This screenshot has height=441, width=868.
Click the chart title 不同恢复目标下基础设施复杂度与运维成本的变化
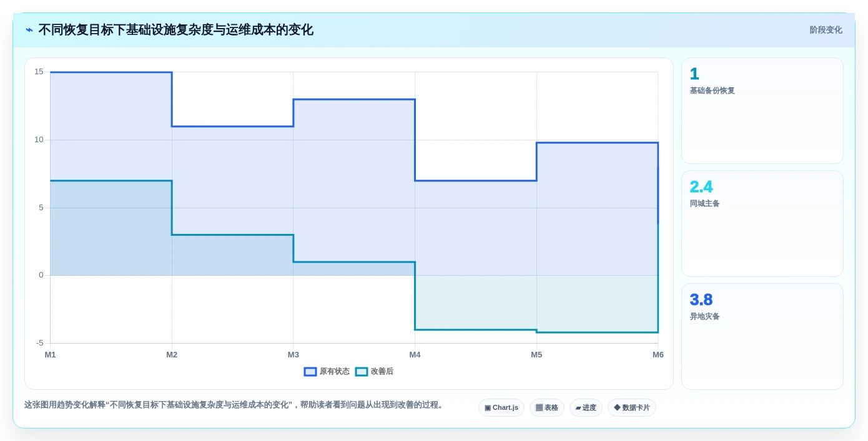pyautogui.click(x=176, y=30)
